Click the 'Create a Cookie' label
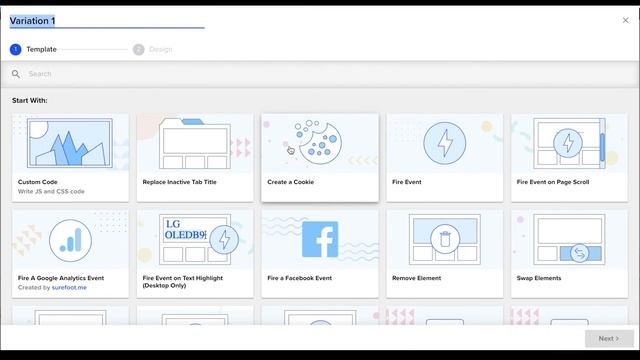The image size is (640, 360). click(x=291, y=182)
